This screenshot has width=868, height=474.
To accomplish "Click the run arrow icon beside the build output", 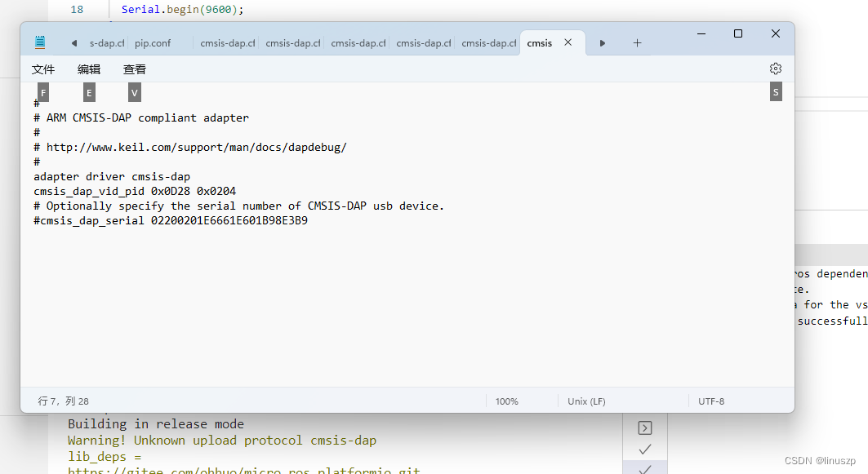I will click(644, 427).
